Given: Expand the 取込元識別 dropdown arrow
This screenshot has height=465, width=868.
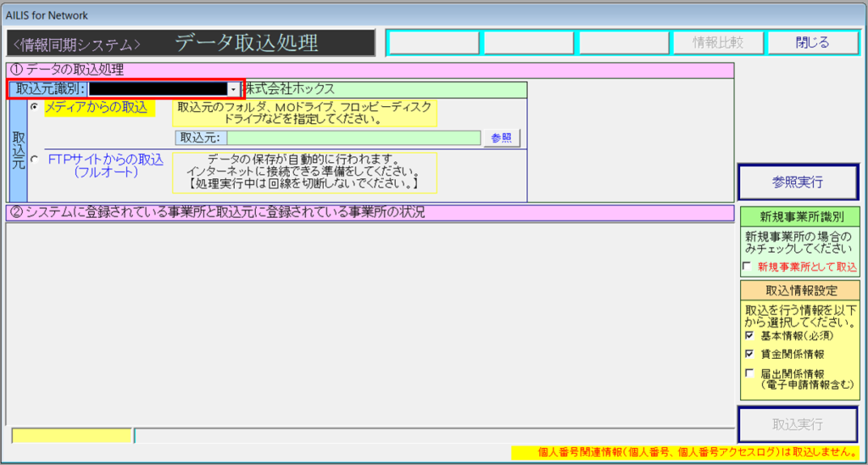Looking at the screenshot, I should click(232, 89).
